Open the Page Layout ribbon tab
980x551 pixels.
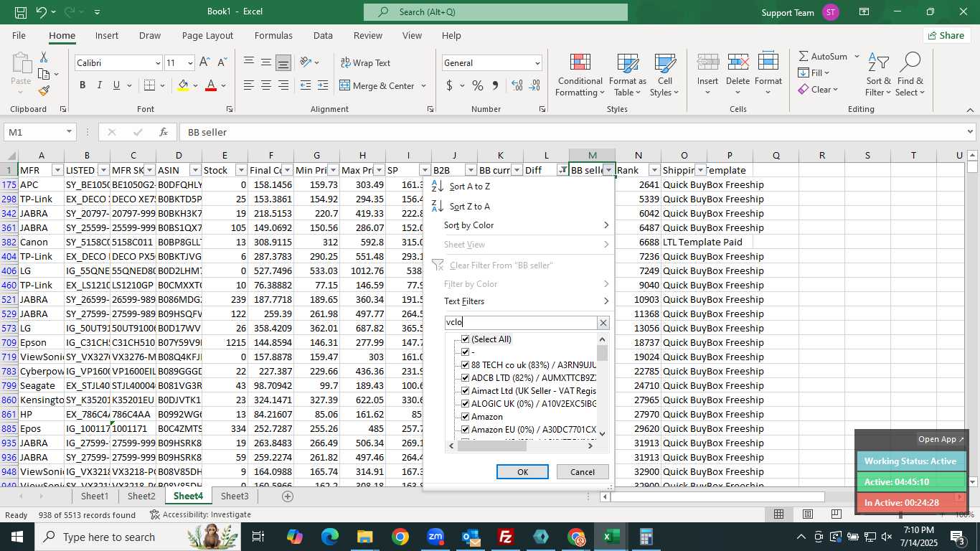pyautogui.click(x=207, y=35)
